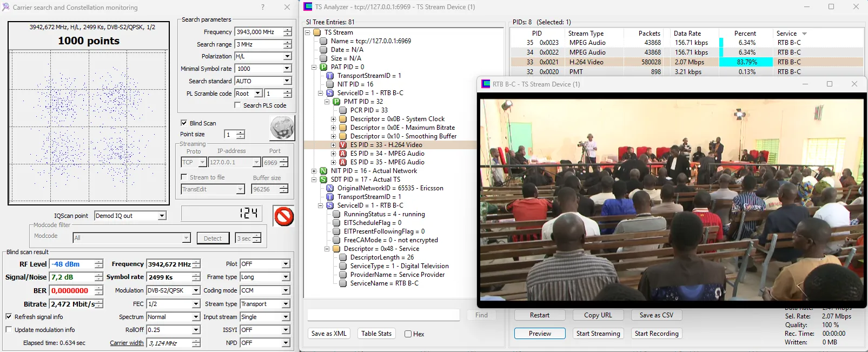
Task: Check Update modulation info option
Action: (9, 330)
